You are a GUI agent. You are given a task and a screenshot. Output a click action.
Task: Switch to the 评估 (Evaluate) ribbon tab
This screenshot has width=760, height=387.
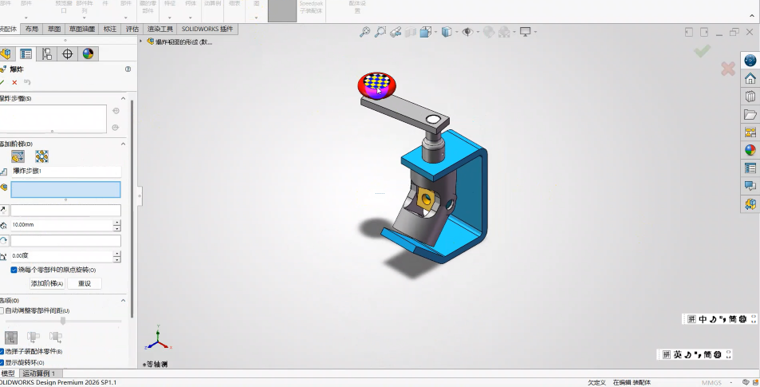coord(132,29)
